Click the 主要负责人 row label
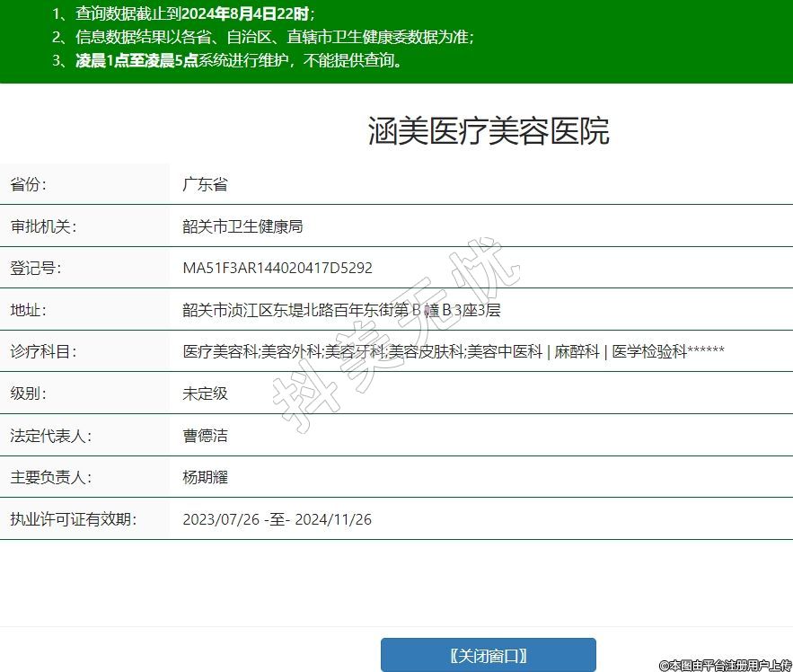 50,477
